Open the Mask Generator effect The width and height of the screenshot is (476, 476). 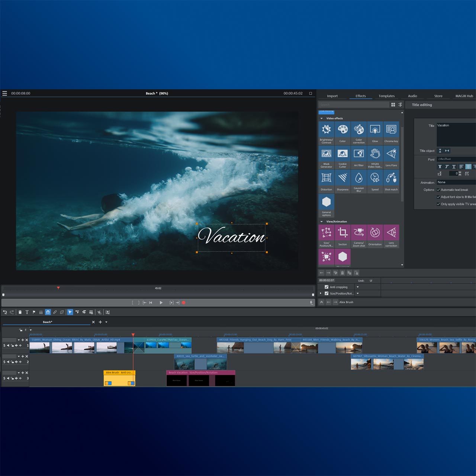[326, 157]
